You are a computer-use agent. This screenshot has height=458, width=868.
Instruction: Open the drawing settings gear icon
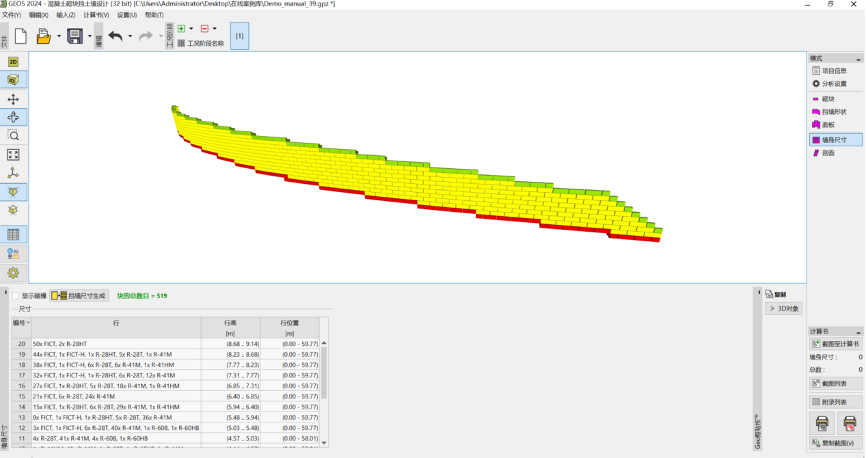point(13,273)
